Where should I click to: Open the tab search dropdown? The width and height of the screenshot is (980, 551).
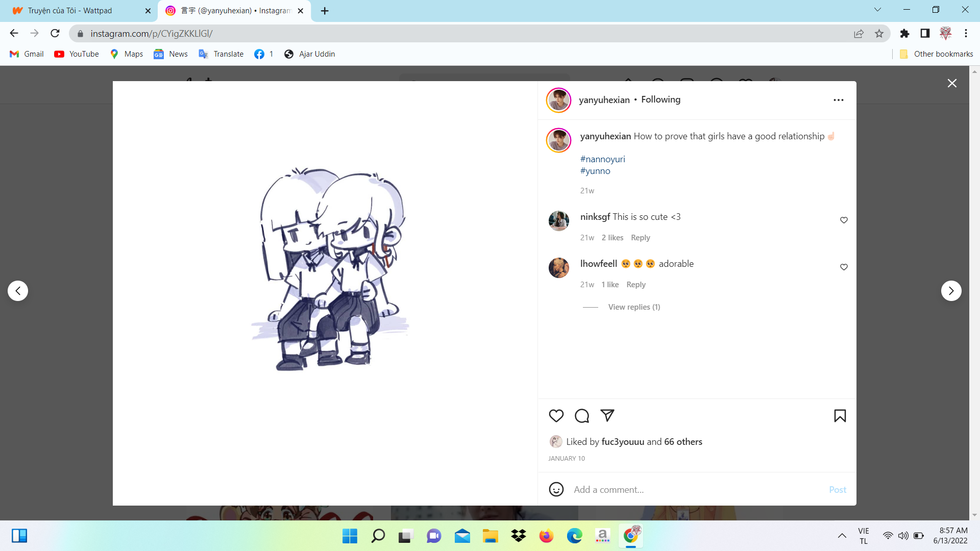[877, 10]
